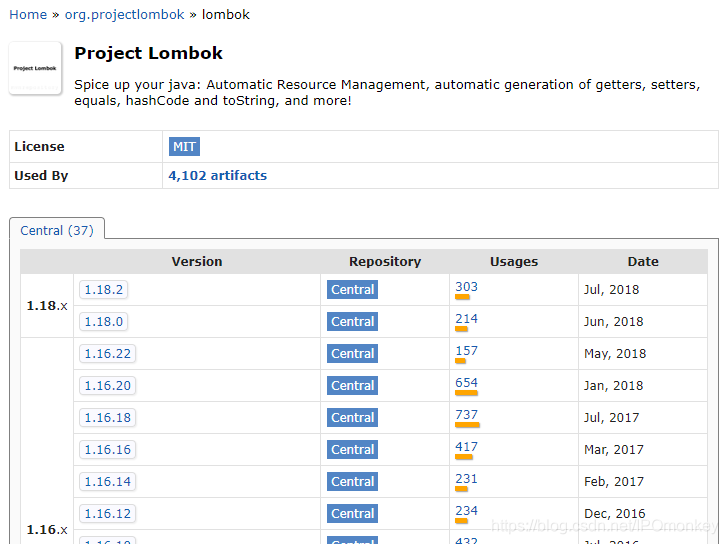
Task: Click the MIT license badge
Action: (184, 147)
